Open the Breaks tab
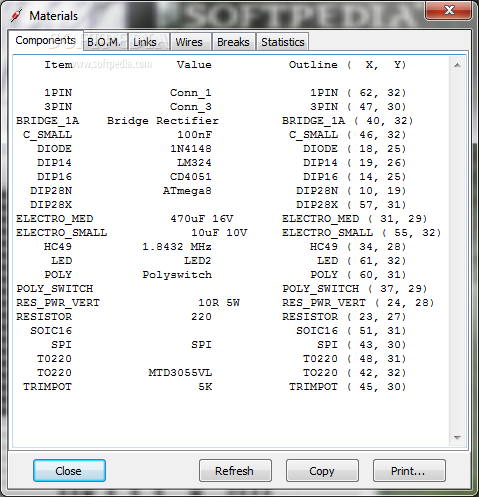This screenshot has height=497, width=479. [233, 42]
